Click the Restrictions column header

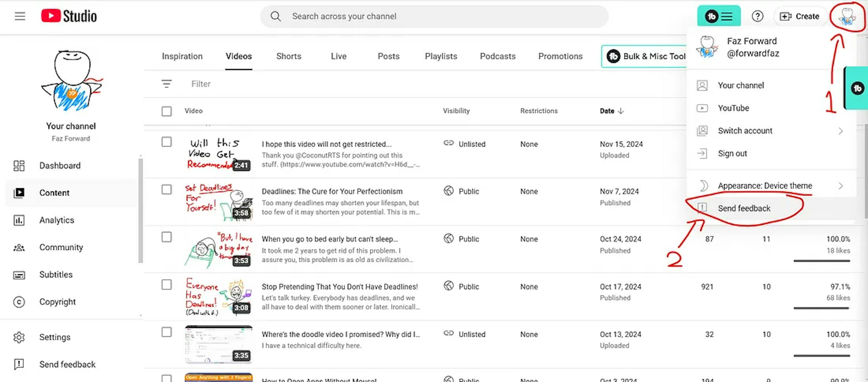pyautogui.click(x=539, y=111)
